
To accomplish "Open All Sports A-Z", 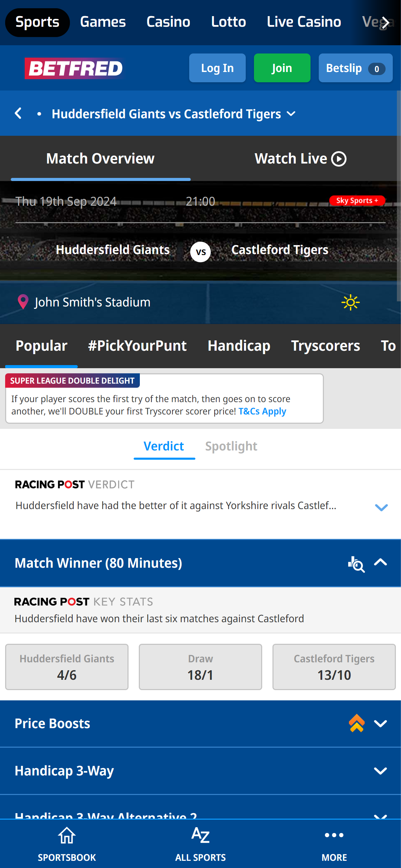I will pos(200,836).
